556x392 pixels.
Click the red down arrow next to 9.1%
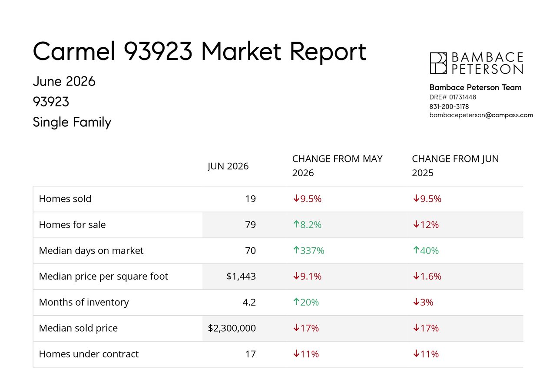pyautogui.click(x=296, y=276)
